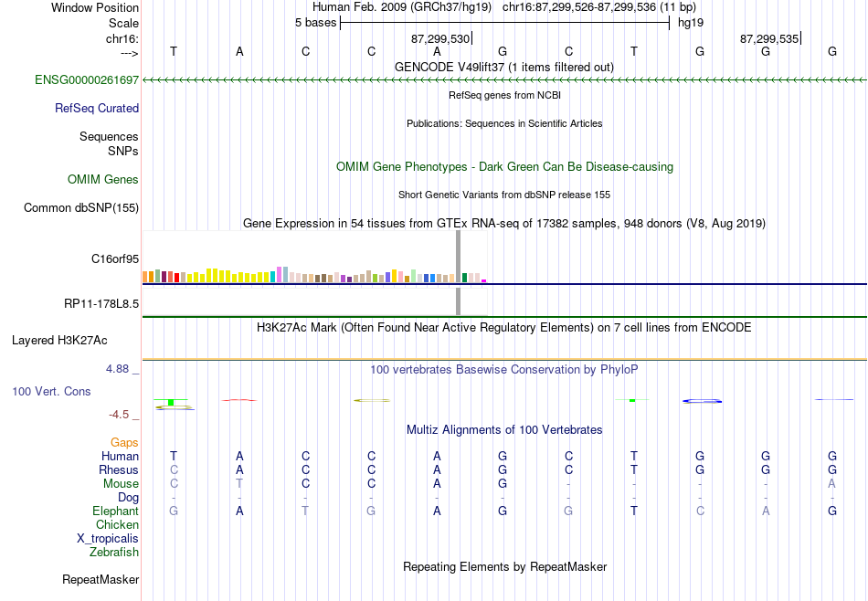Click the H3K27Ac Mark track title
The width and height of the screenshot is (868, 601).
(504, 327)
